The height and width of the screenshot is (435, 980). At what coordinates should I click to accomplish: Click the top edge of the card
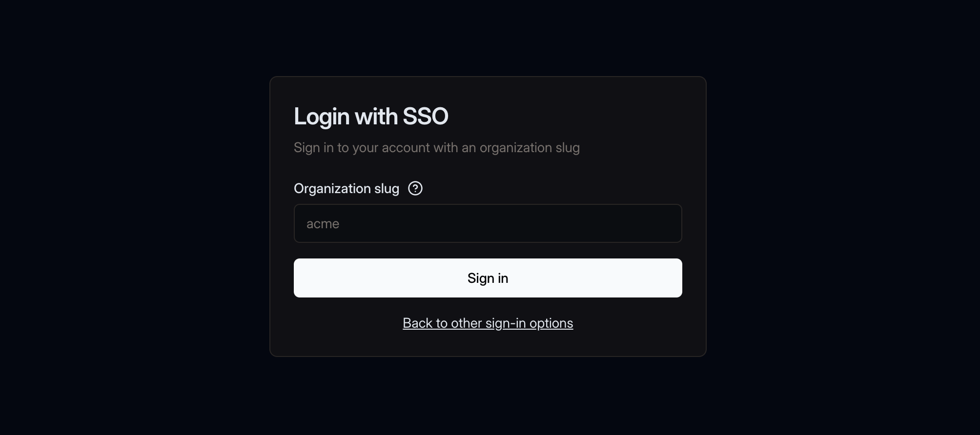pos(488,76)
